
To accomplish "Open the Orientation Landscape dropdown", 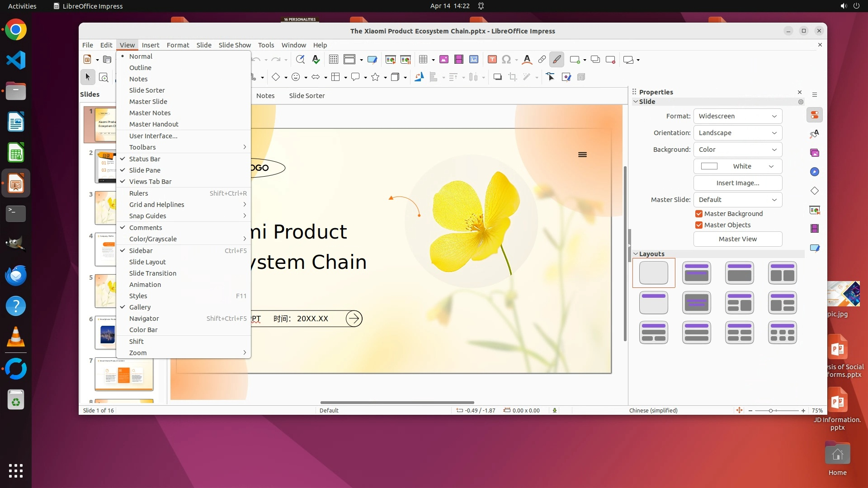I will [x=737, y=133].
